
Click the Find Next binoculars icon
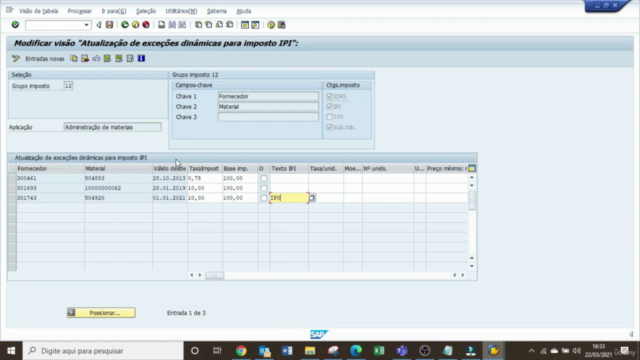(182, 25)
